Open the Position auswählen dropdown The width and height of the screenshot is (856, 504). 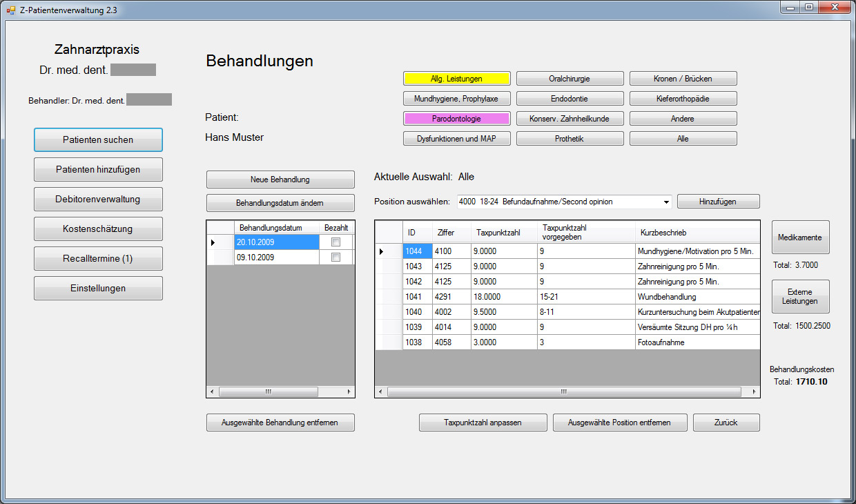(665, 202)
